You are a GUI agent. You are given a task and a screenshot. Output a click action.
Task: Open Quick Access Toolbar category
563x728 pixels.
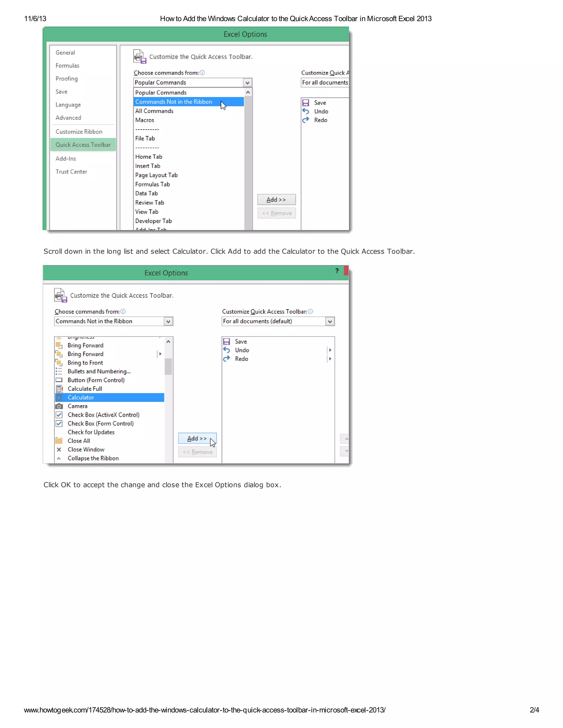click(x=83, y=145)
